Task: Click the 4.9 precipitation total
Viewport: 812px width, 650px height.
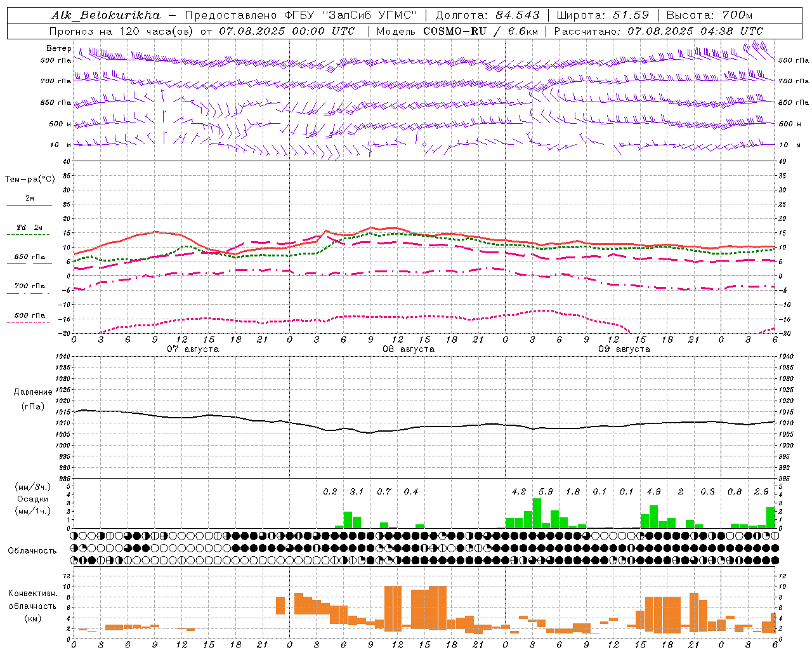Action: tap(653, 491)
